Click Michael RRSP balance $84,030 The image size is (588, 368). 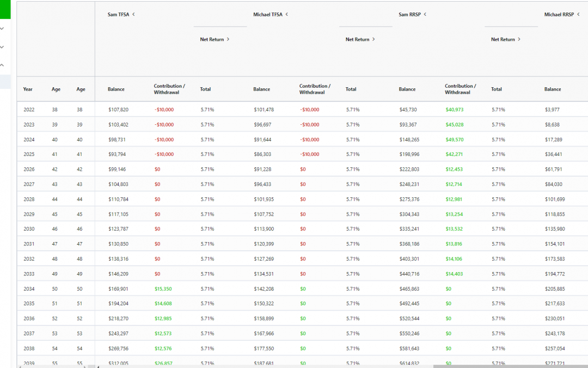pyautogui.click(x=554, y=184)
